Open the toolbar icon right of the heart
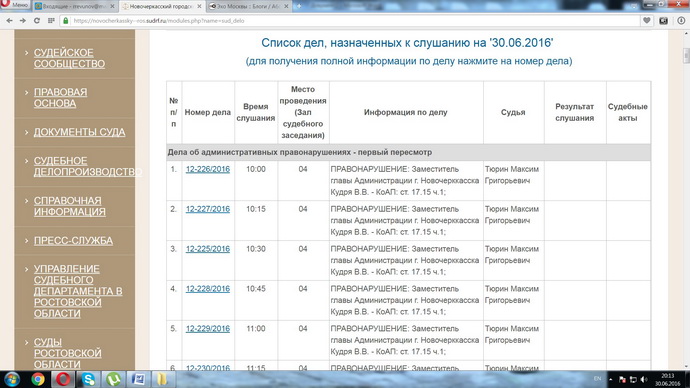 (664, 21)
